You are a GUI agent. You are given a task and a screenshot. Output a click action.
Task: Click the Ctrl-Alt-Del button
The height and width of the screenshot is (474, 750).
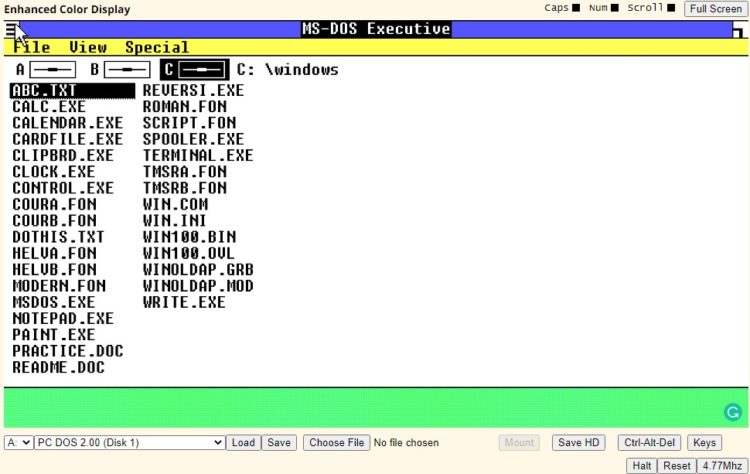649,442
